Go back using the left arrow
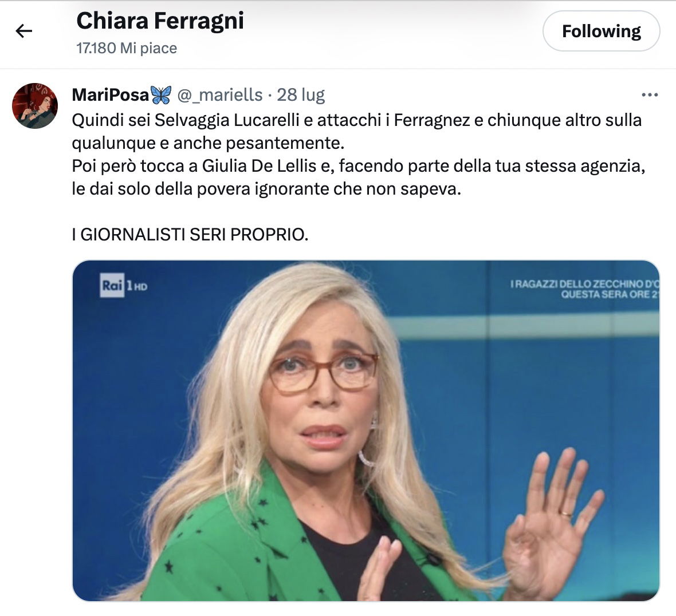The width and height of the screenshot is (676, 616). click(x=23, y=30)
